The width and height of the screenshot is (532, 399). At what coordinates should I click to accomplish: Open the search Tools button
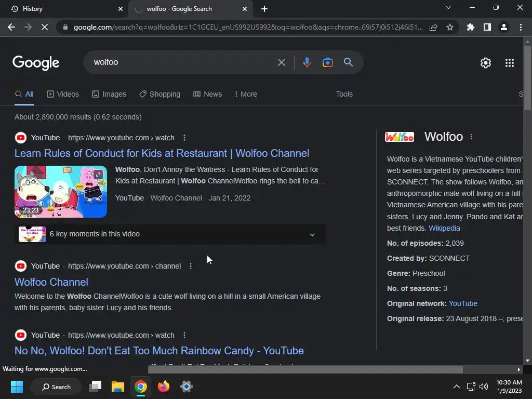(x=344, y=95)
